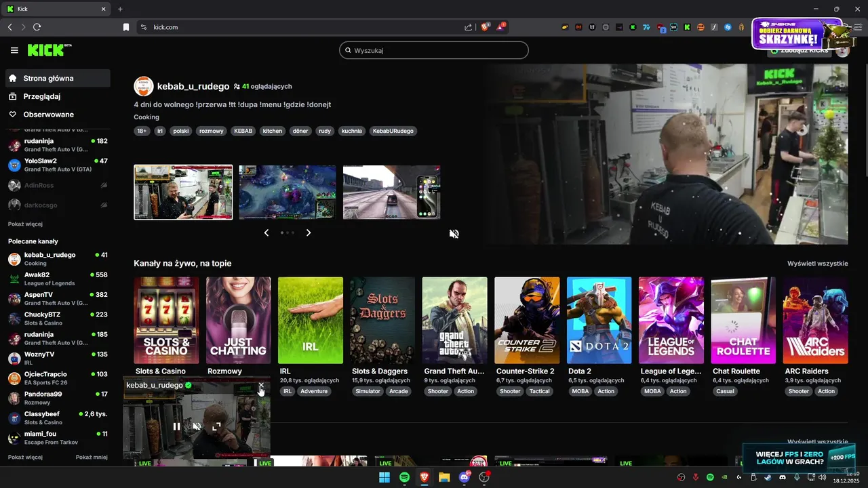
Task: Select the second MOBA game stream thumbnail
Action: (288, 192)
